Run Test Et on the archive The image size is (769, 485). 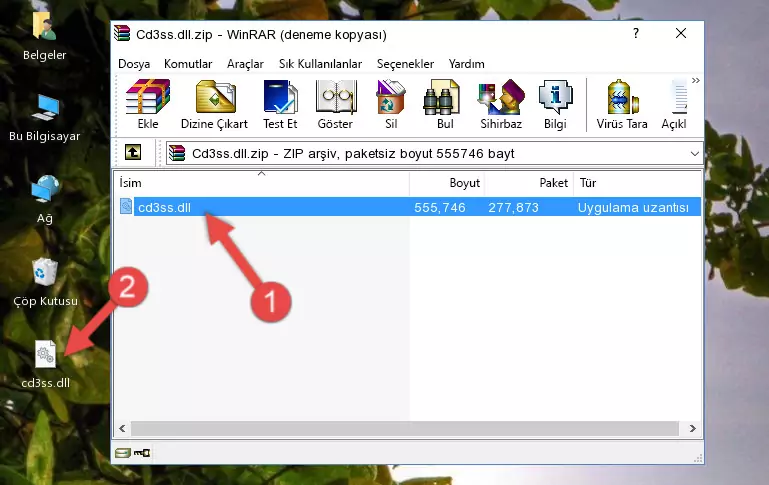(280, 104)
